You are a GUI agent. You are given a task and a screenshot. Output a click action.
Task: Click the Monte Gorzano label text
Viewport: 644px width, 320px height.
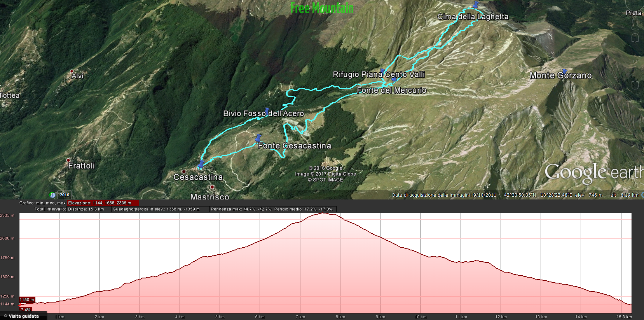pyautogui.click(x=561, y=76)
